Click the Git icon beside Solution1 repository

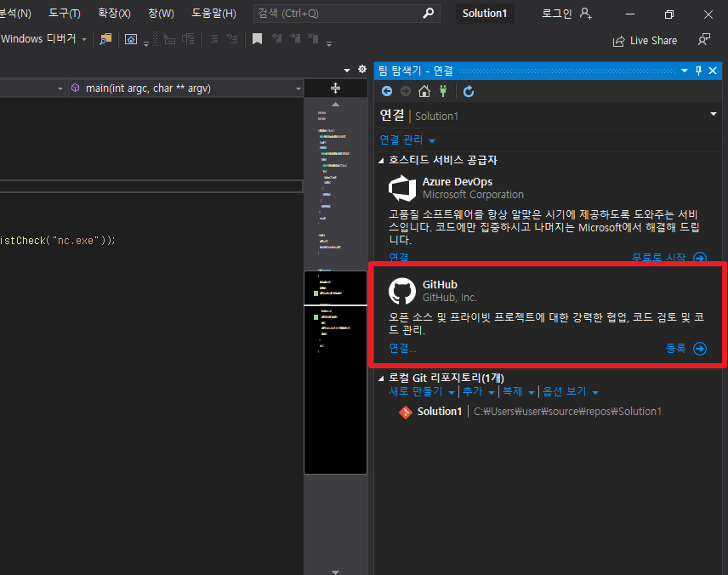[x=406, y=412]
